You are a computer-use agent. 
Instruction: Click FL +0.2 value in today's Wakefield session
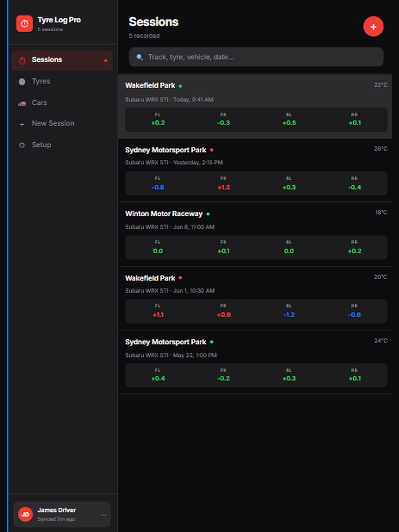pyautogui.click(x=158, y=123)
